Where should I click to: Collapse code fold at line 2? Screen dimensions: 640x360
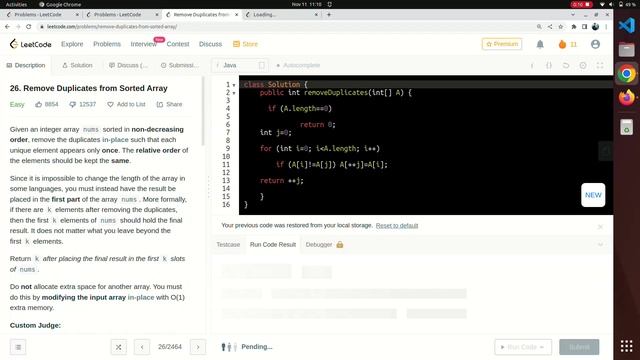tap(234, 93)
